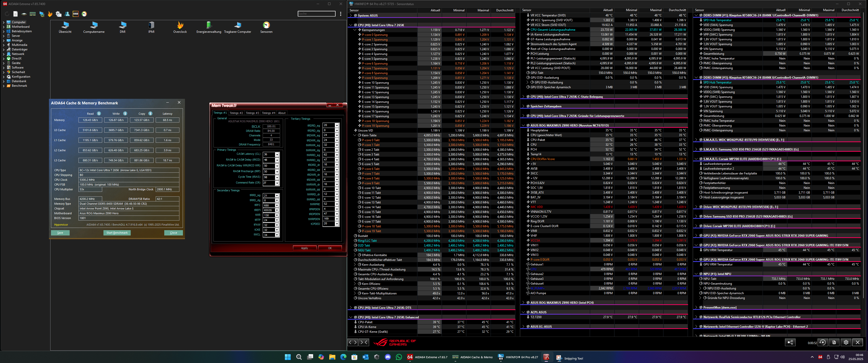Collapse the NPU [#1]: Intel NPU section
This screenshot has width=868, height=363.
[696, 274]
